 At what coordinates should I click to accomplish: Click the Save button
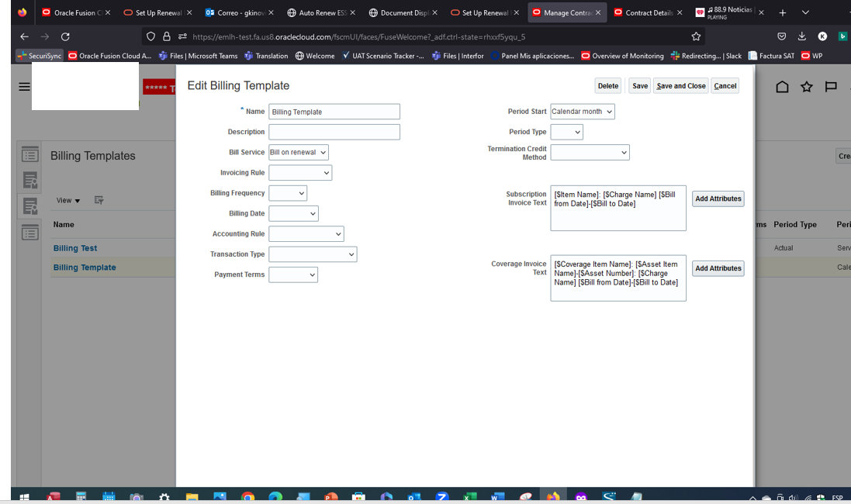click(640, 86)
